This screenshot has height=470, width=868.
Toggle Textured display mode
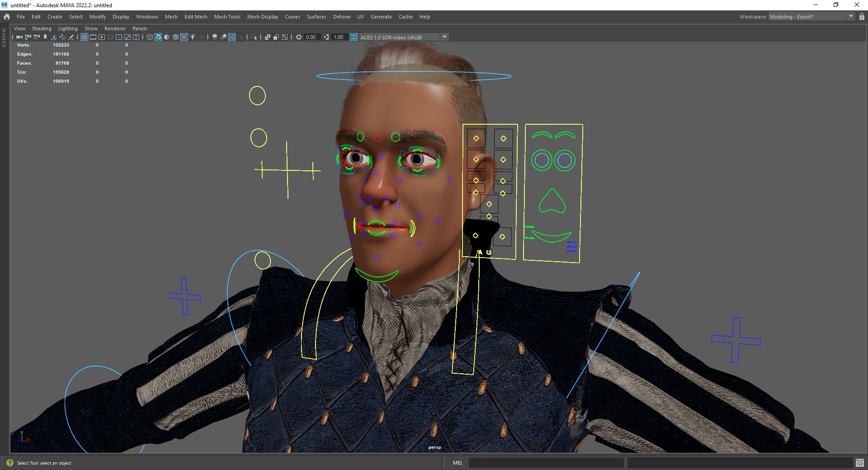184,37
